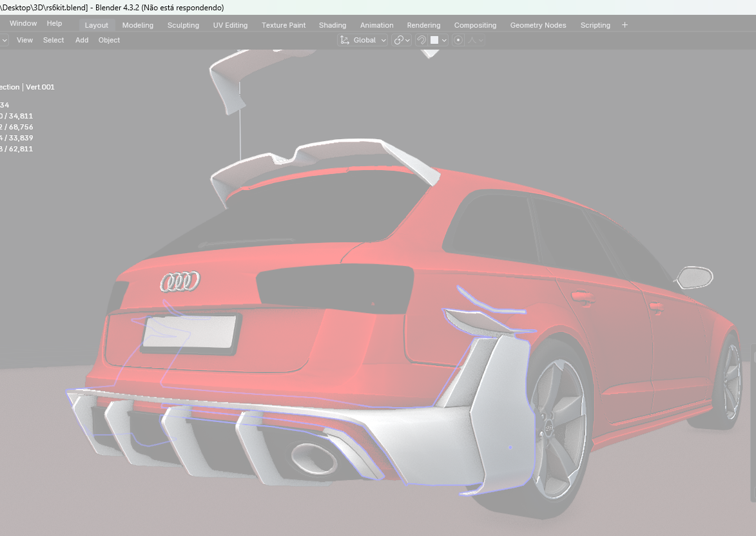Switch to the Layout workspace tab
756x536 pixels.
(97, 25)
